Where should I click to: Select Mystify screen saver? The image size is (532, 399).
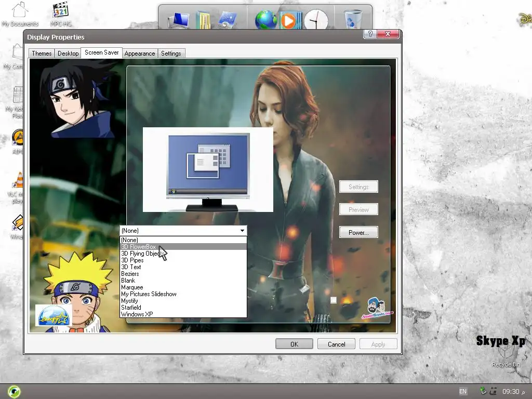(183, 301)
